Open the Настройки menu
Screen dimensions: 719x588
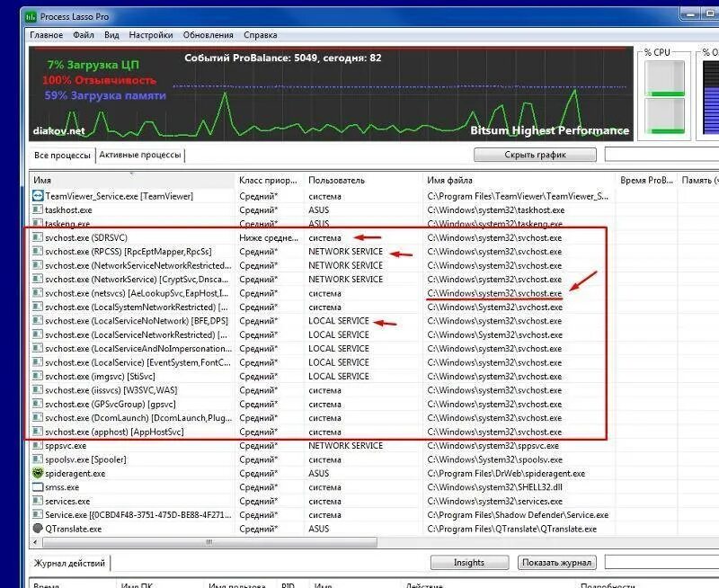point(151,35)
